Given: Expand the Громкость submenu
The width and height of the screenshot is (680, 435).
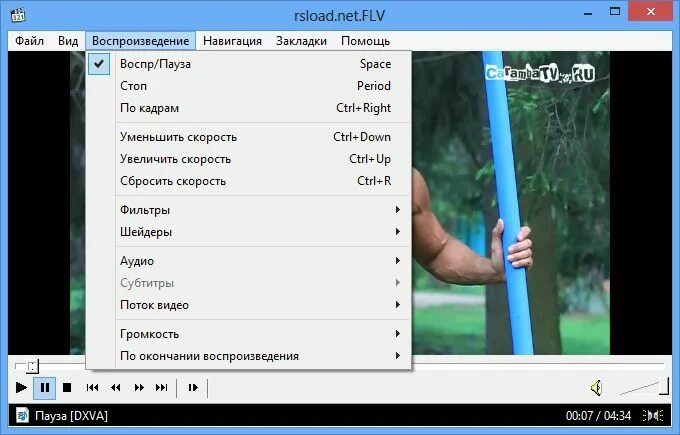Looking at the screenshot, I should tap(249, 334).
